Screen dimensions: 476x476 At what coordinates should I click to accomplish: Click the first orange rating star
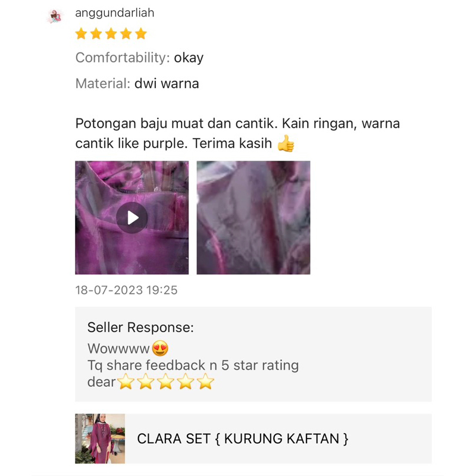click(82, 34)
